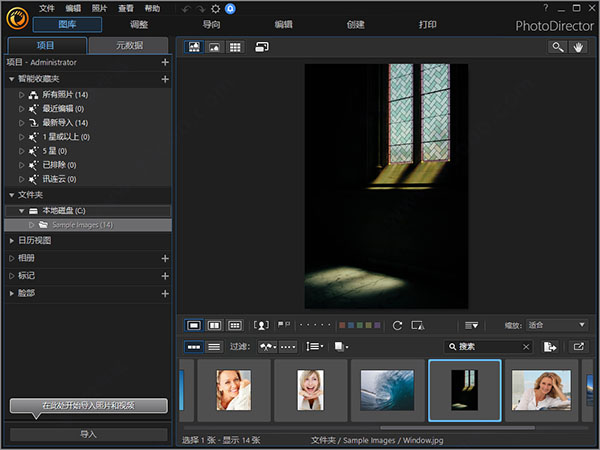Collapse the 智能收藏夹 section
Image resolution: width=600 pixels, height=450 pixels.
click(x=11, y=79)
